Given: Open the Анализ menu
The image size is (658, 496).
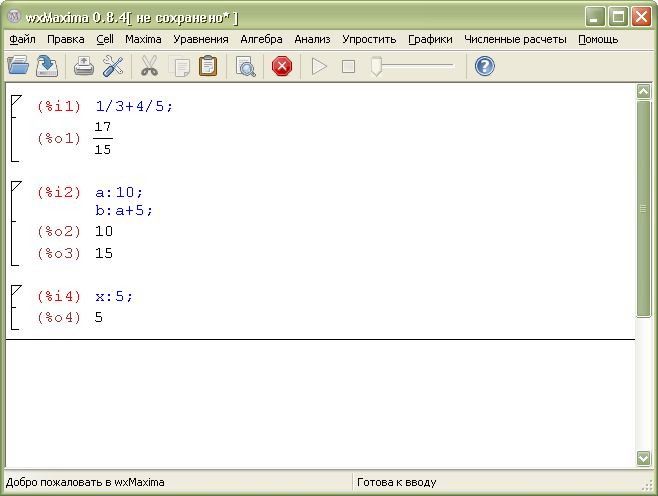Looking at the screenshot, I should click(x=312, y=39).
